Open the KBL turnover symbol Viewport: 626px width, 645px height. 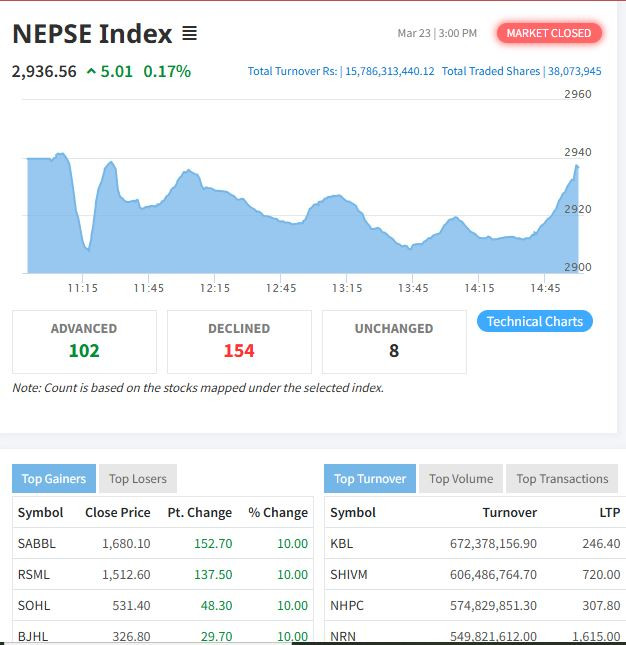click(x=341, y=544)
